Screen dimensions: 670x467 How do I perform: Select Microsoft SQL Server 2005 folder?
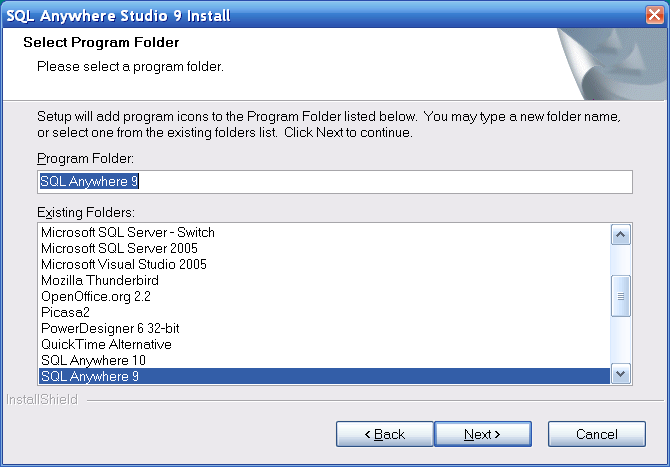(x=119, y=248)
